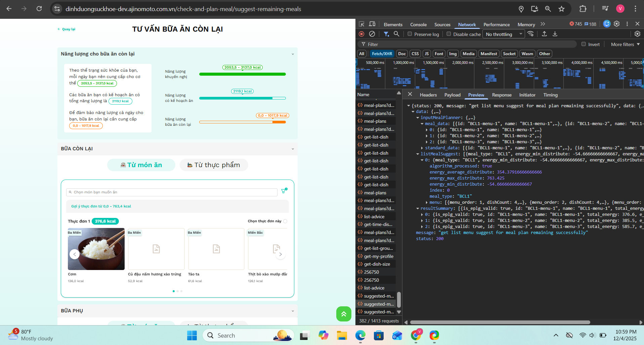The height and width of the screenshot is (345, 644).
Task: Toggle device toolbar in DevTools
Action: pyautogui.click(x=372, y=24)
